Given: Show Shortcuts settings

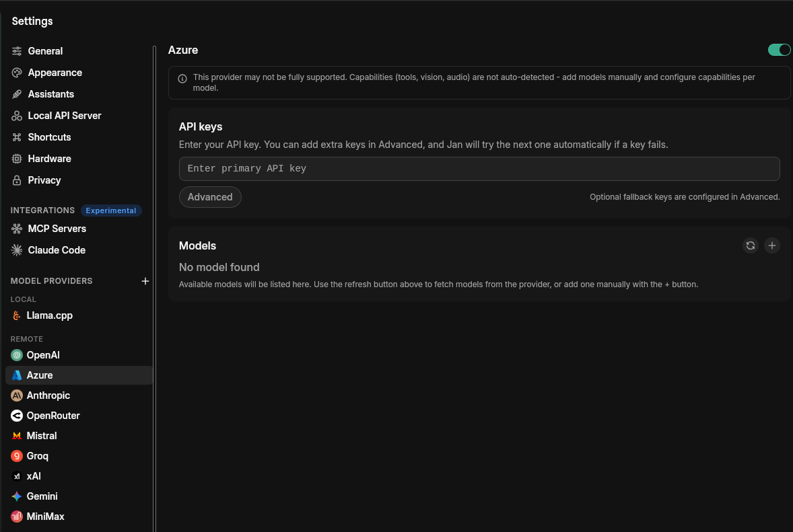Looking at the screenshot, I should [x=79, y=137].
